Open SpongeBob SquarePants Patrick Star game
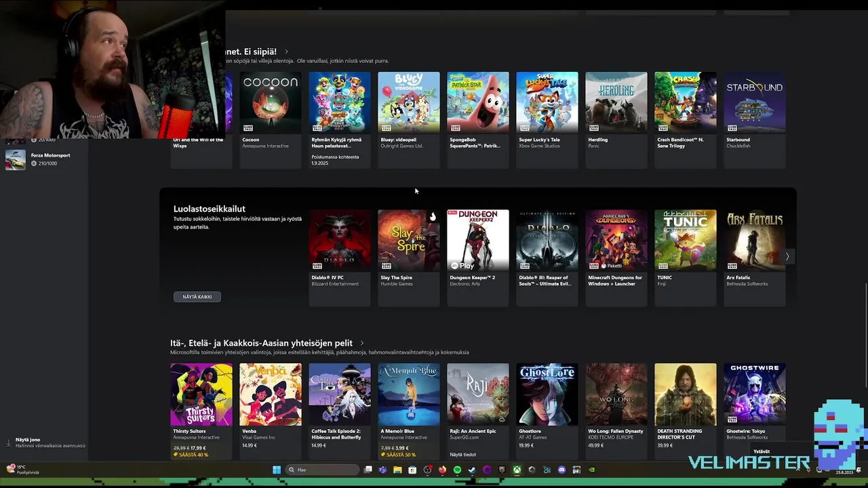This screenshot has width=868, height=488. [x=477, y=119]
